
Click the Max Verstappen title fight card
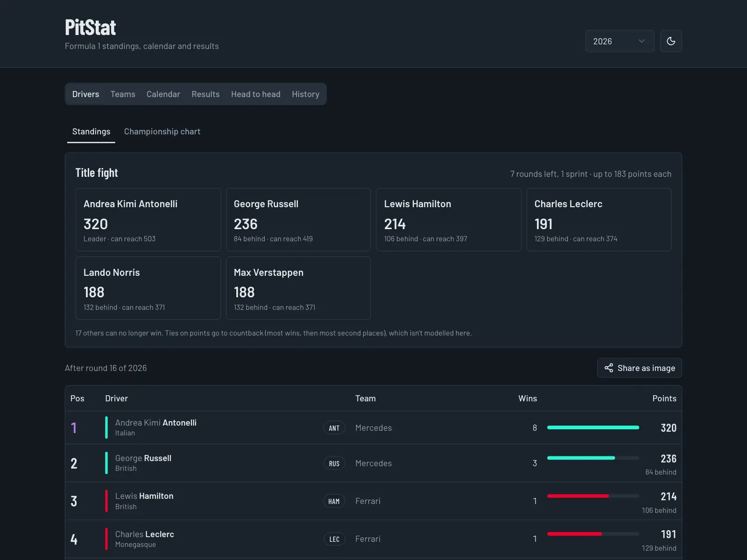[298, 288]
